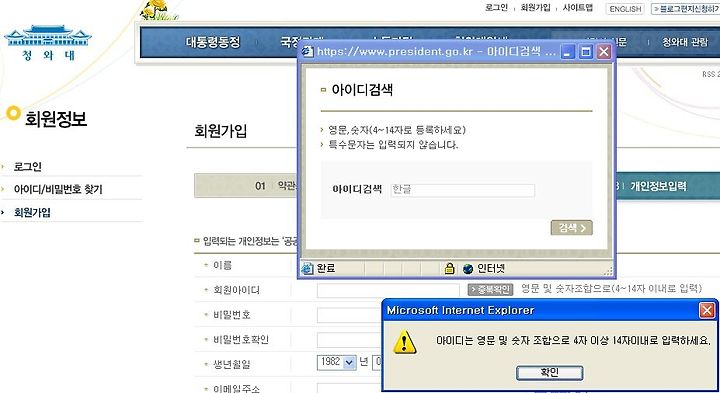Click the 생년월일 form label
The image size is (720, 393).
tap(232, 365)
